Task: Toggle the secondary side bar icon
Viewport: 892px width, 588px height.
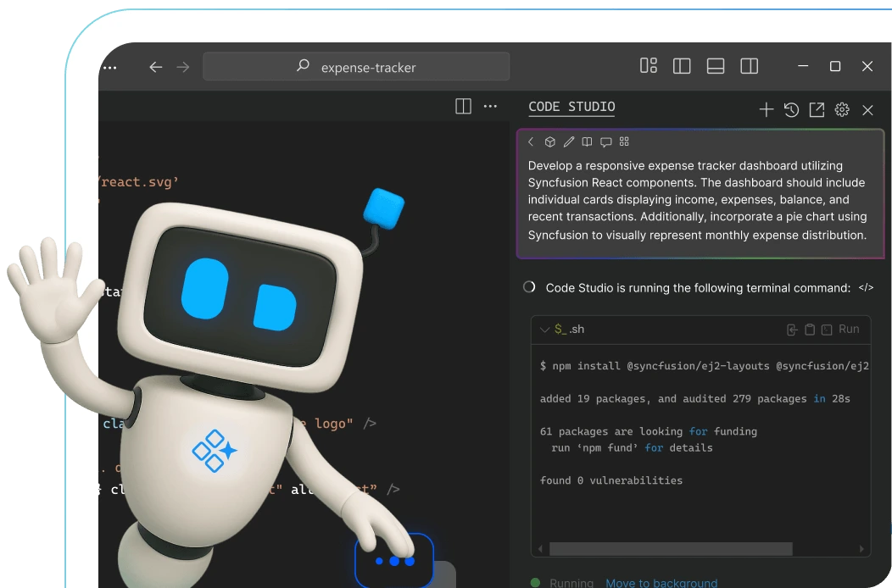Action: point(750,66)
